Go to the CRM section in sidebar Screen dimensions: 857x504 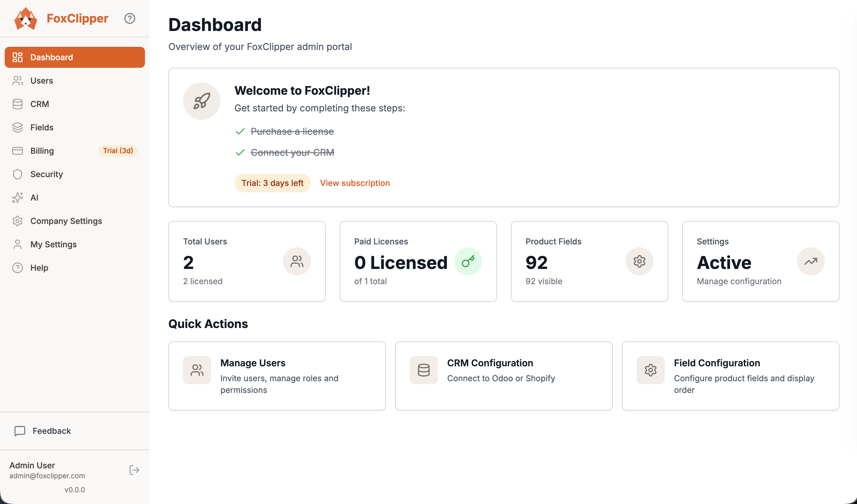click(39, 104)
